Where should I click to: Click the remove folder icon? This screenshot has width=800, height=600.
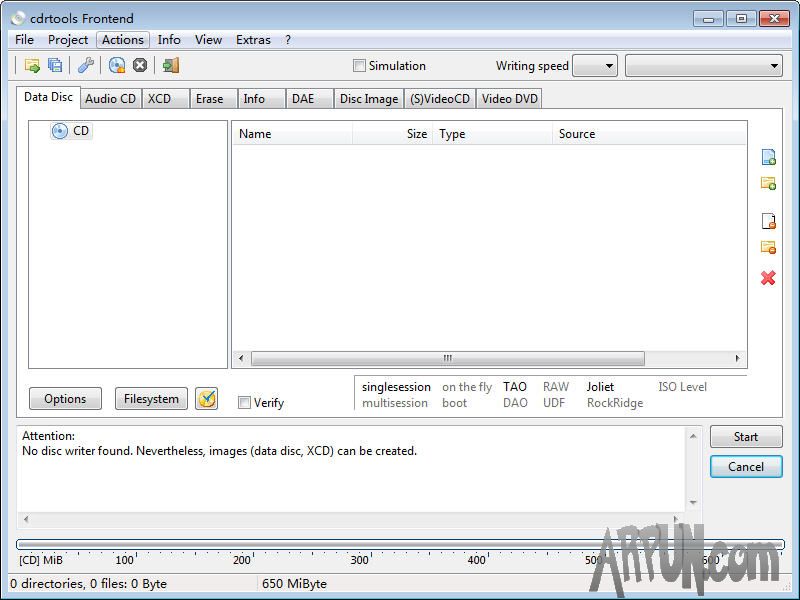pyautogui.click(x=768, y=247)
